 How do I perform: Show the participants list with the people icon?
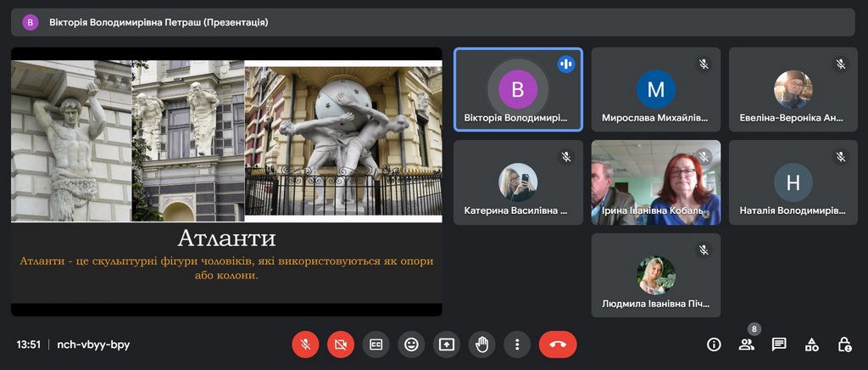746,345
